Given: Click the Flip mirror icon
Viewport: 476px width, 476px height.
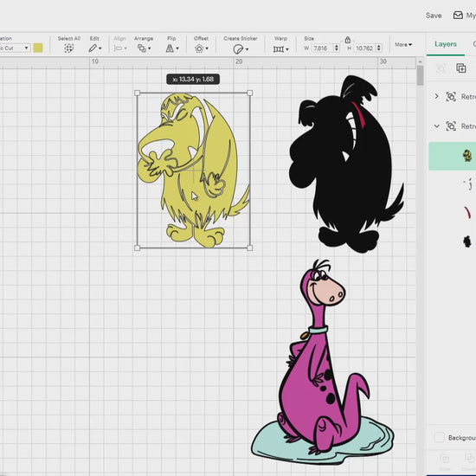Looking at the screenshot, I should click(170, 48).
